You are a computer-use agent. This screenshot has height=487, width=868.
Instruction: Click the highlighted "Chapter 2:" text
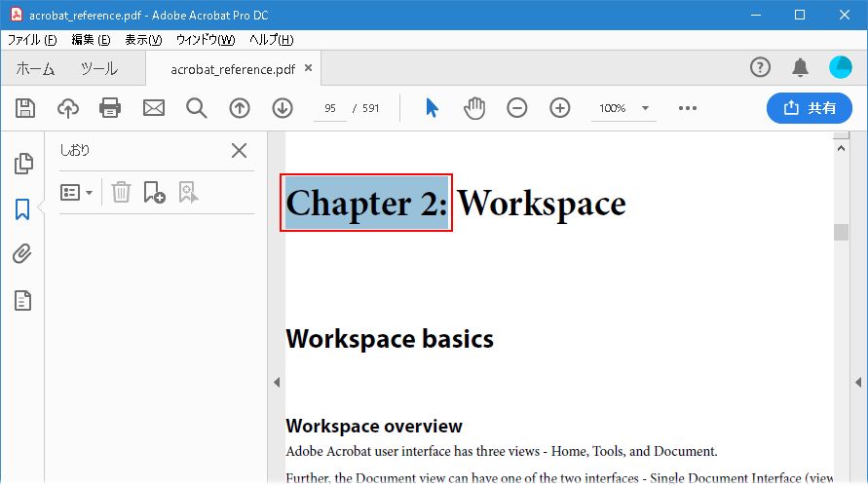pyautogui.click(x=366, y=204)
